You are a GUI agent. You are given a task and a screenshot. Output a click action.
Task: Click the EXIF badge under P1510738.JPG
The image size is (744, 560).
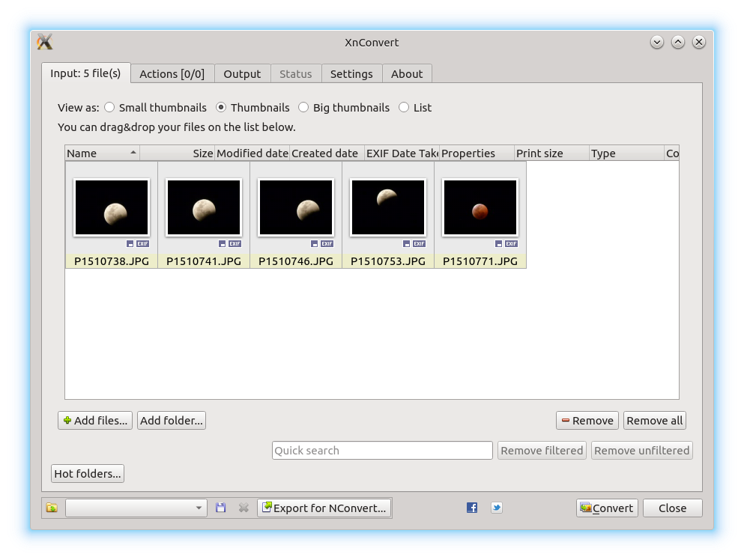click(143, 244)
